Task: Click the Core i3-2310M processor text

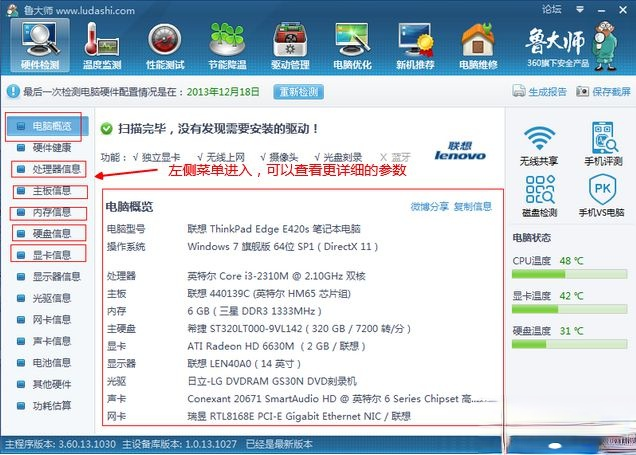Action: [276, 276]
